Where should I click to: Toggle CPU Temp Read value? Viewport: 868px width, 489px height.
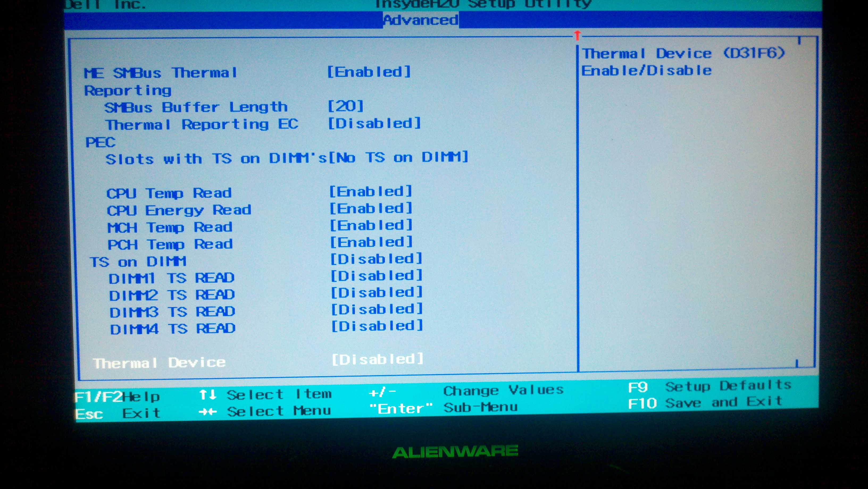coord(371,192)
